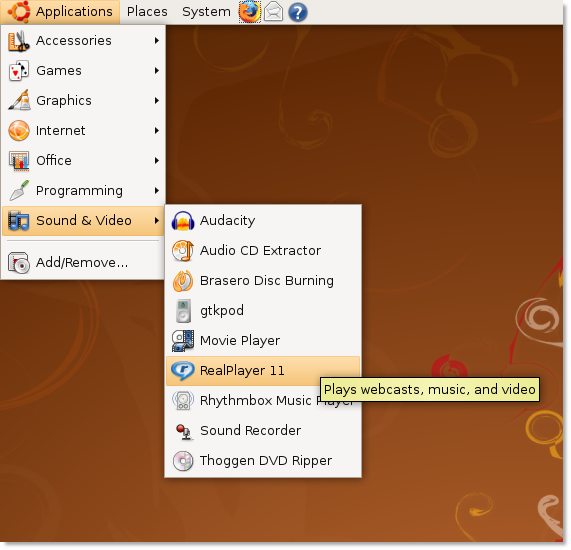Launch Movie Player
571x550 pixels.
[x=263, y=341]
